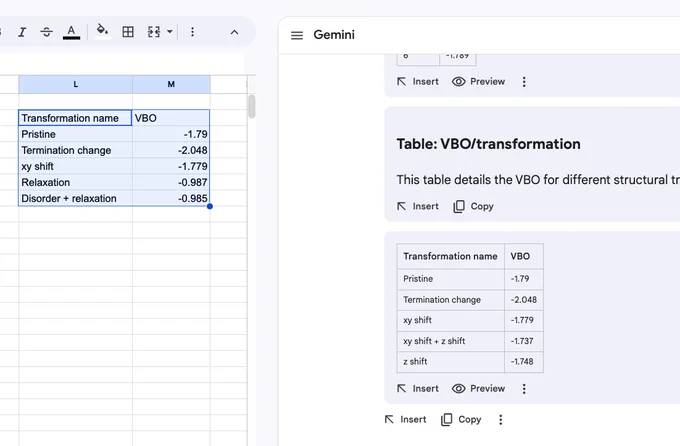Select the VBO header cell in column M

coord(171,118)
